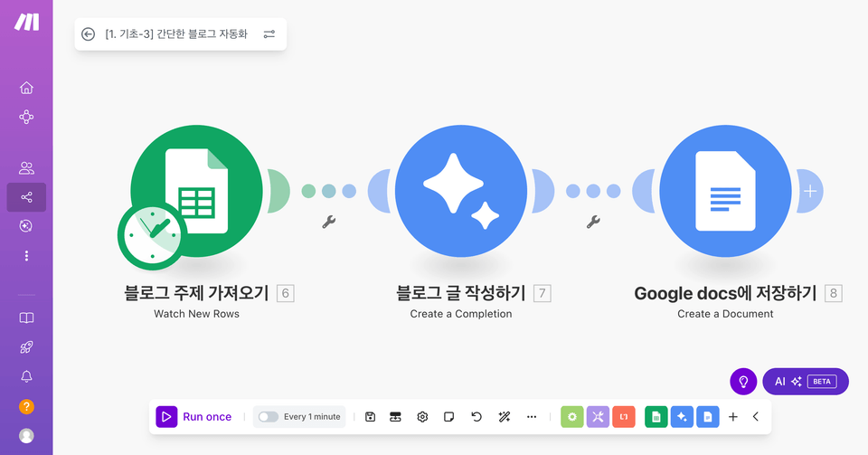Open What's new rocket icon
This screenshot has width=868, height=455.
[x=26, y=347]
